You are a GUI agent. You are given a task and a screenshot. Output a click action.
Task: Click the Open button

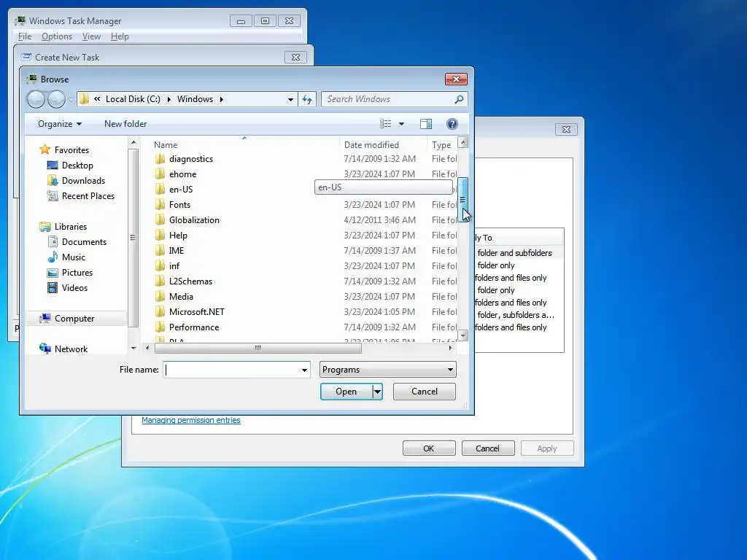click(347, 392)
